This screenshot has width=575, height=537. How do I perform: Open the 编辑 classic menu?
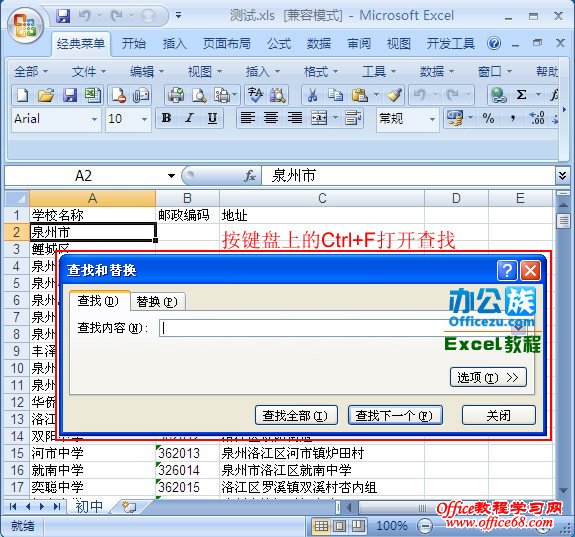coord(146,71)
